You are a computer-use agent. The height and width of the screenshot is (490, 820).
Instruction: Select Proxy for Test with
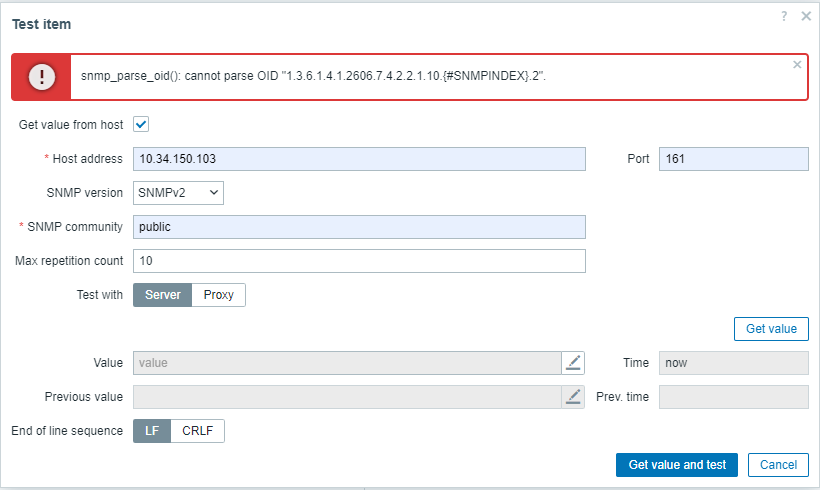coord(218,295)
